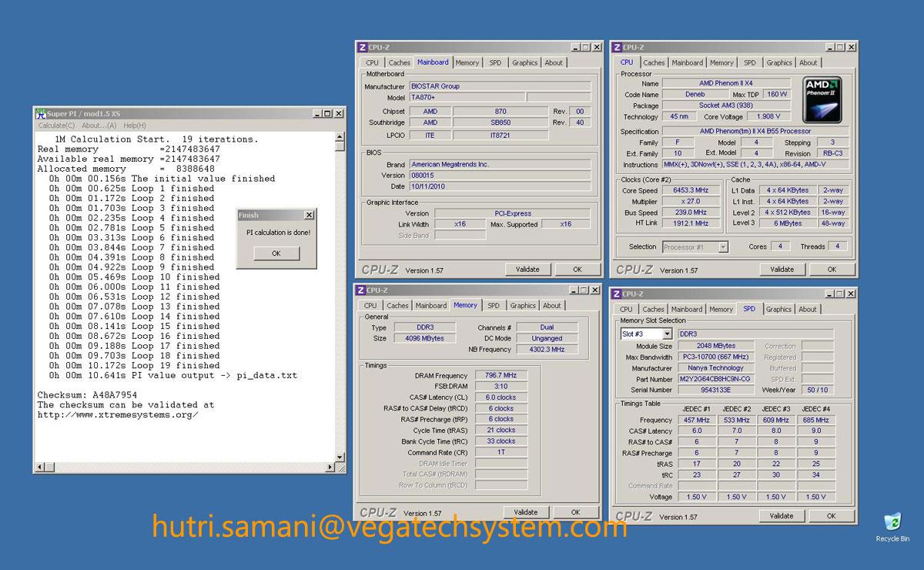Select SPD tab in the Memory window

pyautogui.click(x=494, y=306)
